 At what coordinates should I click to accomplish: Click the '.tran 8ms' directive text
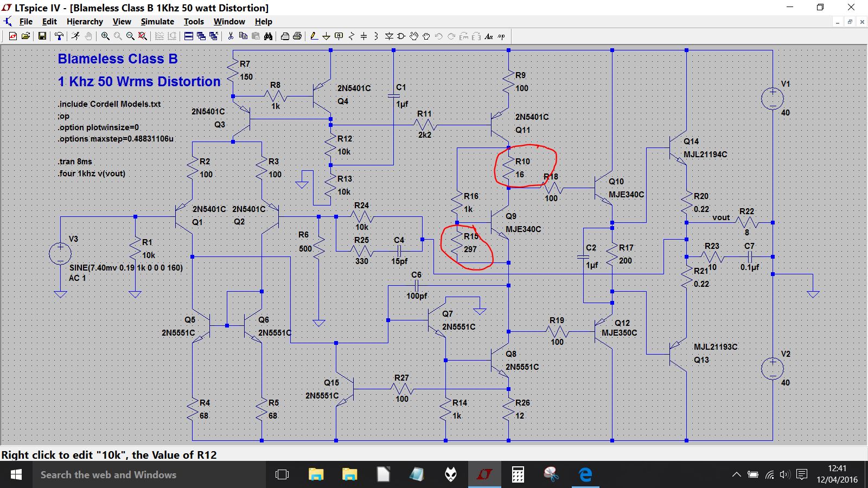click(x=75, y=162)
